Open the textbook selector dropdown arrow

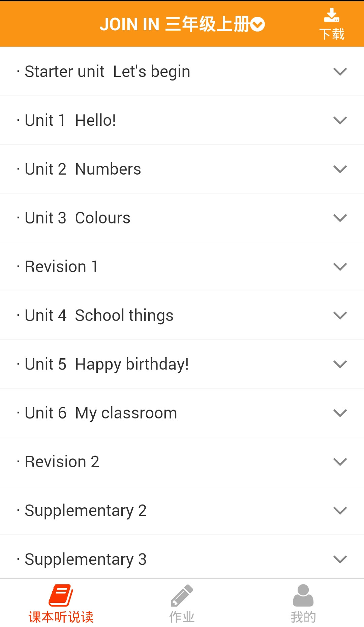point(258,25)
